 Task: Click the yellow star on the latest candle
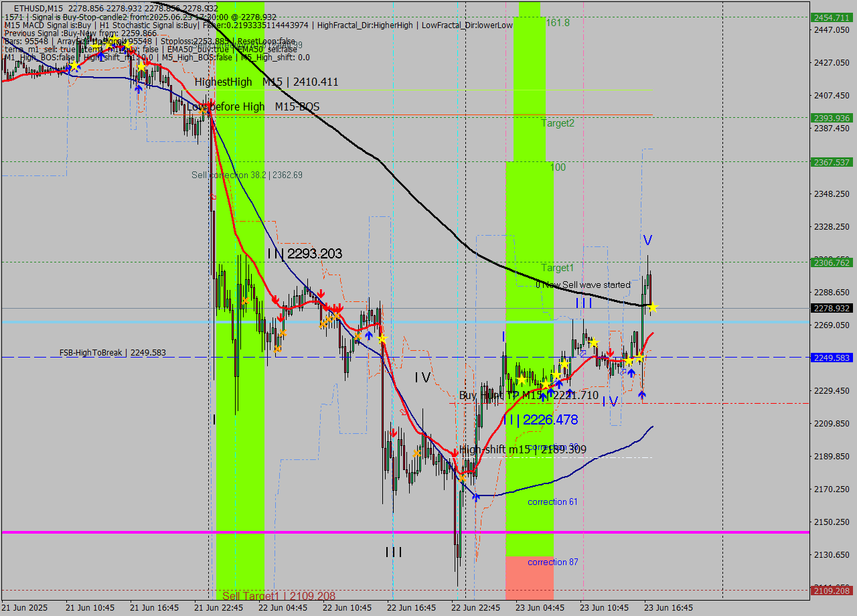click(652, 307)
